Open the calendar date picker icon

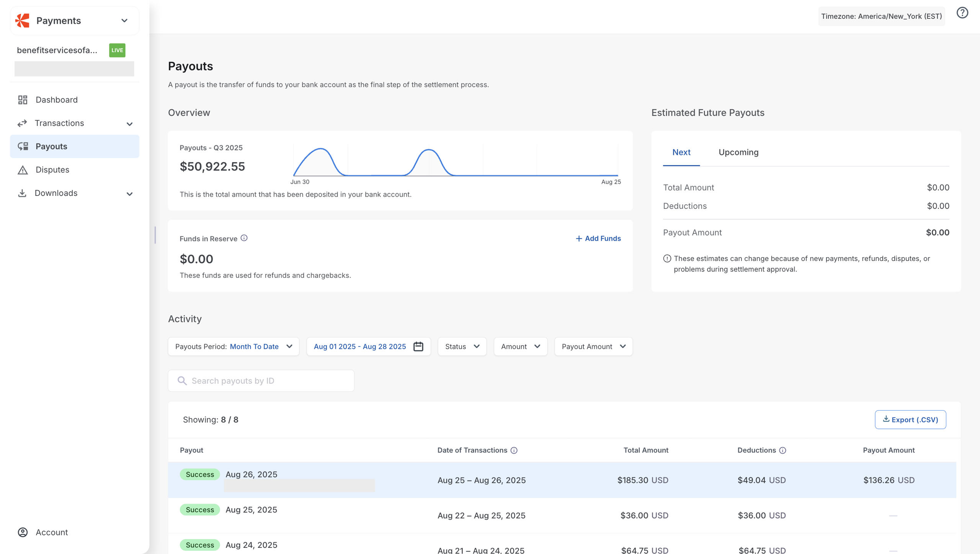418,346
